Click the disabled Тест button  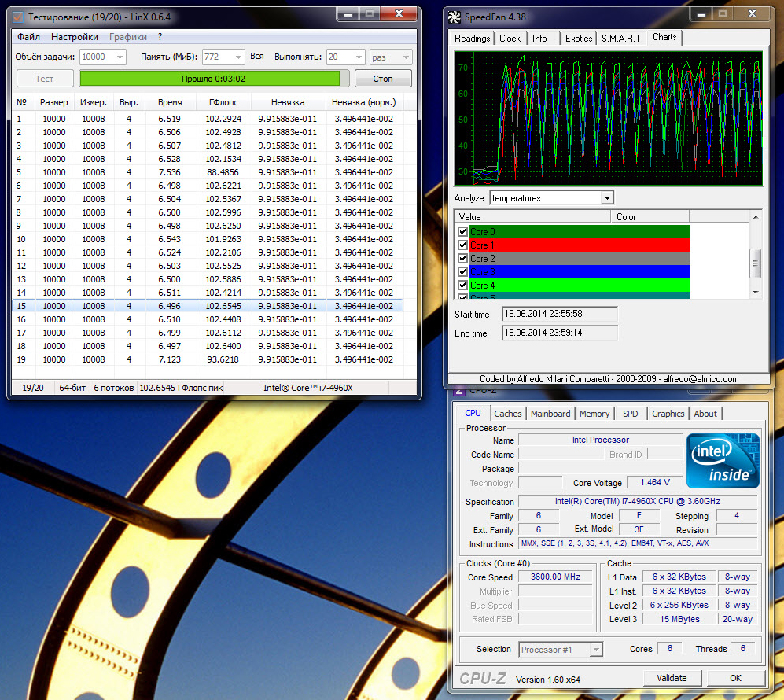[x=45, y=79]
